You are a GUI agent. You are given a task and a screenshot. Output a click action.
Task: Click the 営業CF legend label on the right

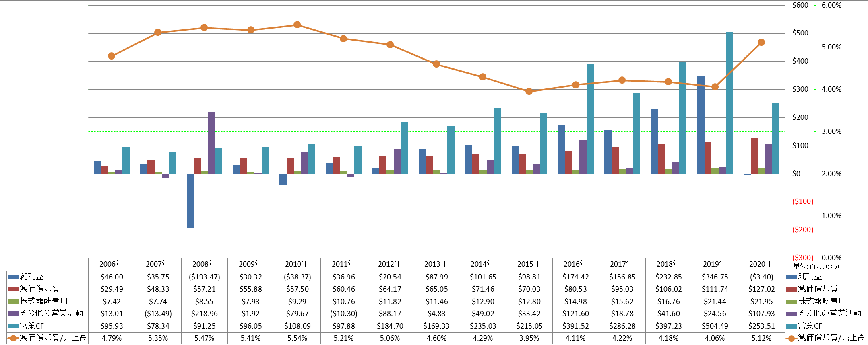(810, 326)
